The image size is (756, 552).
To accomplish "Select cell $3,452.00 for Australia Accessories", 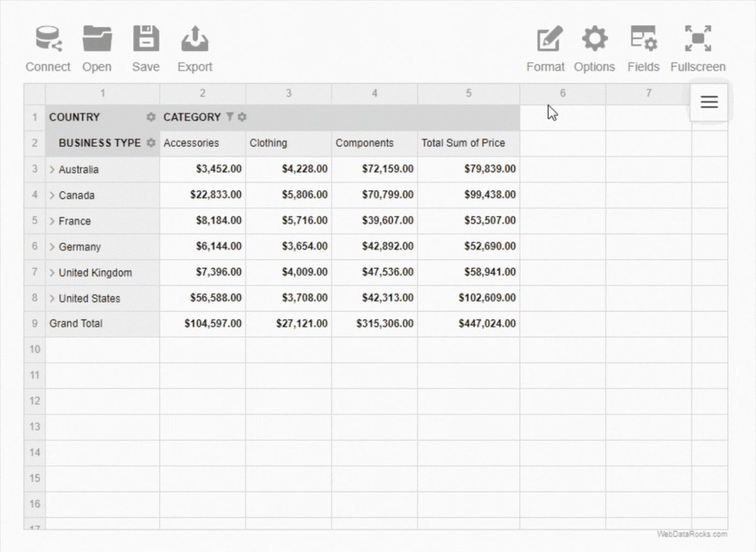I will (x=203, y=170).
